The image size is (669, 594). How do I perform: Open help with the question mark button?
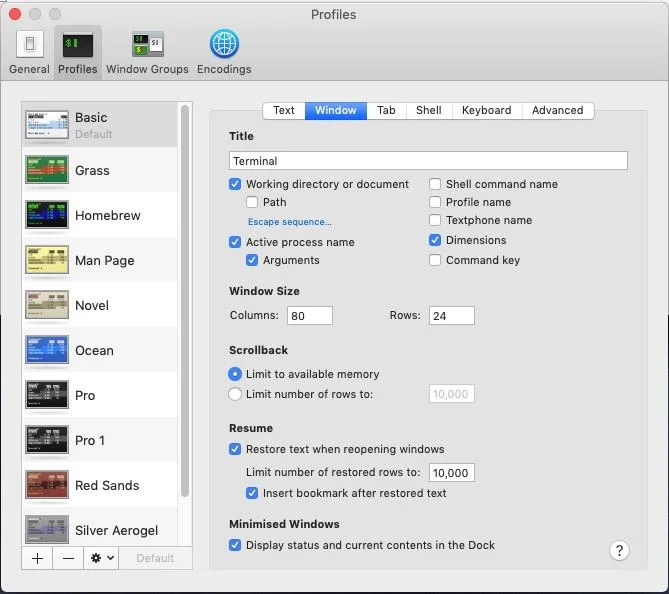click(619, 550)
